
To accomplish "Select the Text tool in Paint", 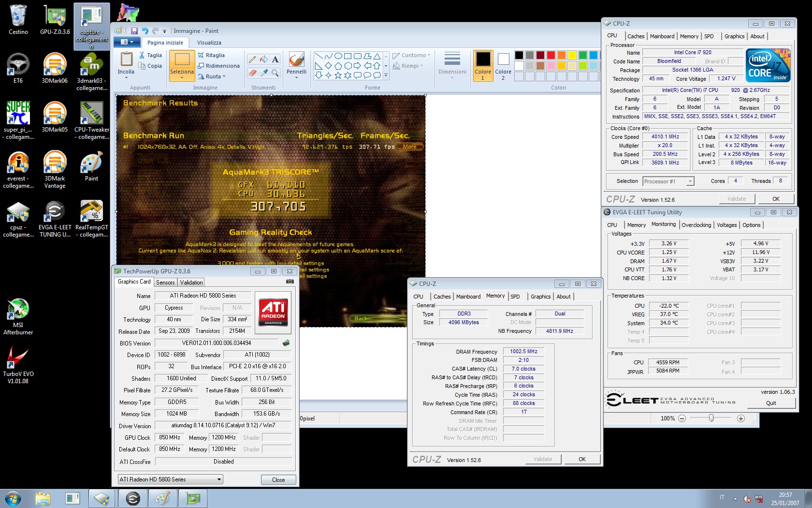I will pos(275,60).
